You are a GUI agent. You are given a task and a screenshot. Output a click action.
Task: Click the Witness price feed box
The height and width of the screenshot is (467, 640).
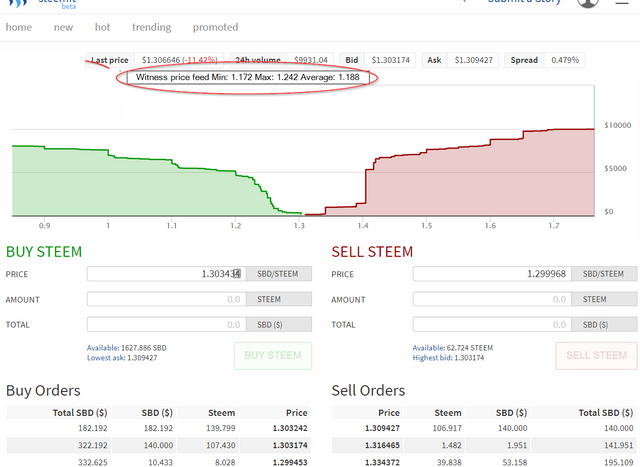[248, 77]
